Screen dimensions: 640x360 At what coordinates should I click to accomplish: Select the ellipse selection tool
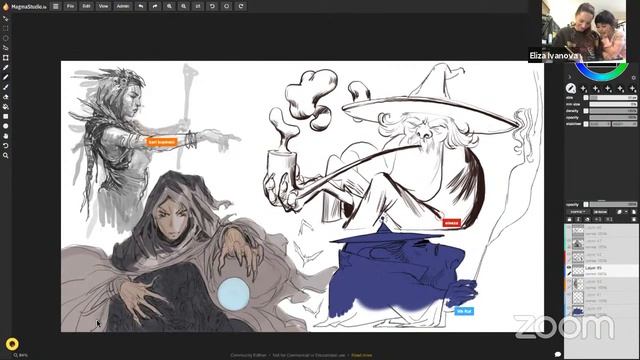pos(5,38)
